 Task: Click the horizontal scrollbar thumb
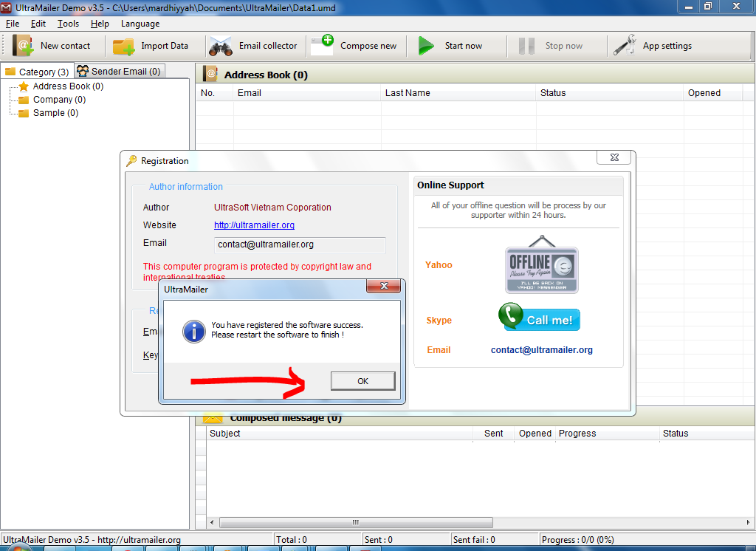click(356, 522)
